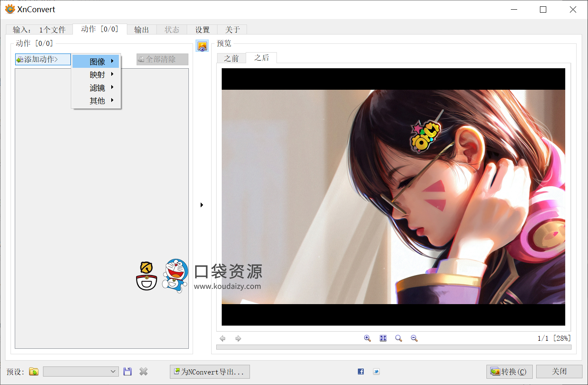Click the 1/1 [28%] zoom status text
The image size is (588, 385).
point(554,338)
